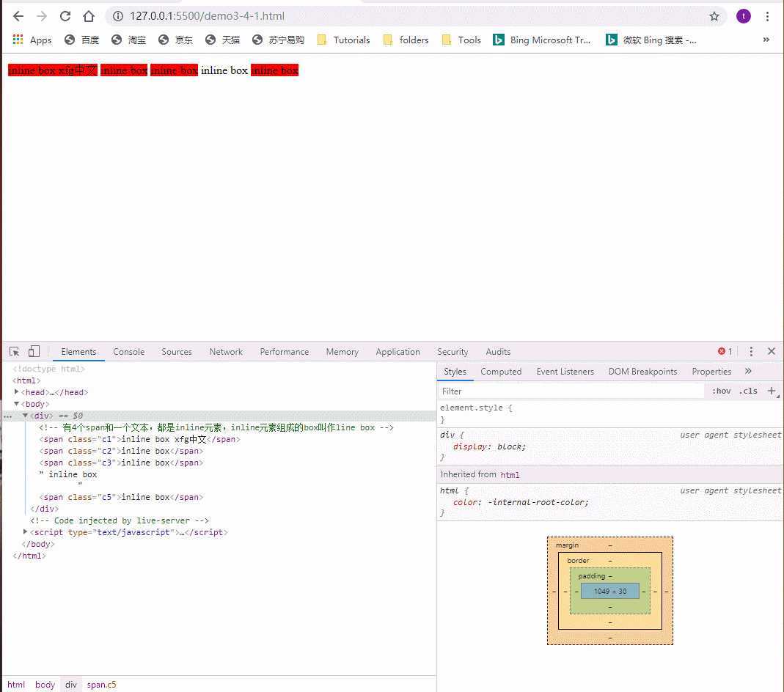Click the display: block declaration
The image size is (784, 692).
pos(489,447)
